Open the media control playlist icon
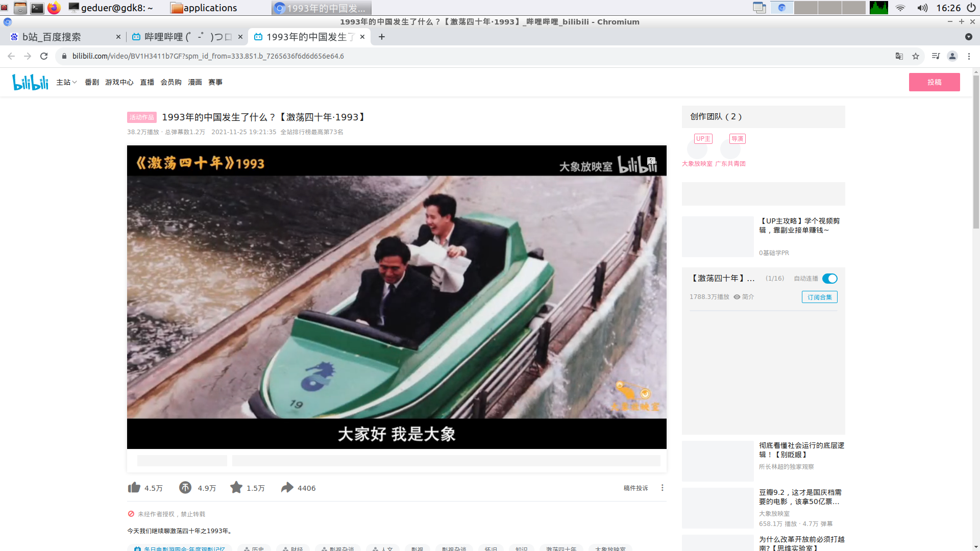 pos(936,56)
